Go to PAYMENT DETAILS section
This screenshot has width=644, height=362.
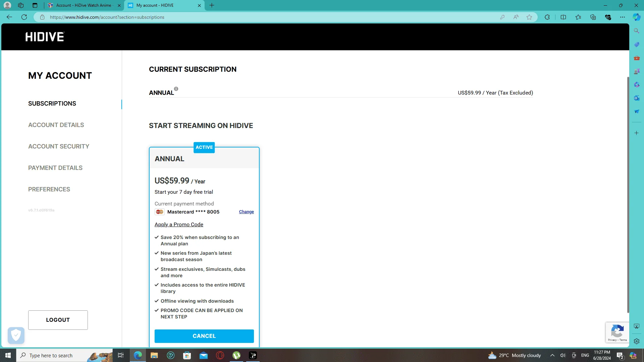point(55,168)
